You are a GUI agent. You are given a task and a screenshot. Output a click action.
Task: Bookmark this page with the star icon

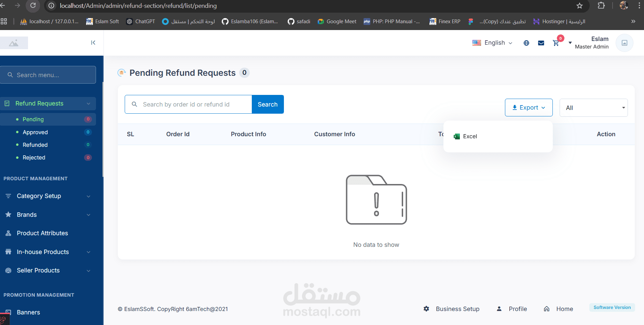[x=580, y=5]
